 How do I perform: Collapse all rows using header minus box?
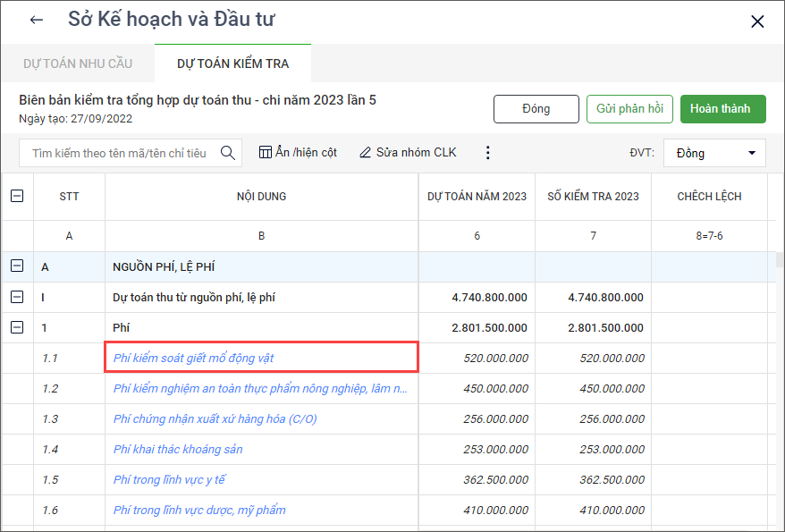[17, 196]
